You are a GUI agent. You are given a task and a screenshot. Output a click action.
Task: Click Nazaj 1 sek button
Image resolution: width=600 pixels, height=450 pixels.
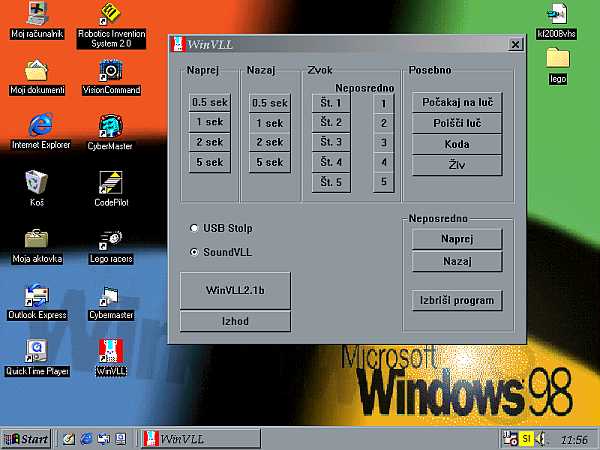pos(270,123)
